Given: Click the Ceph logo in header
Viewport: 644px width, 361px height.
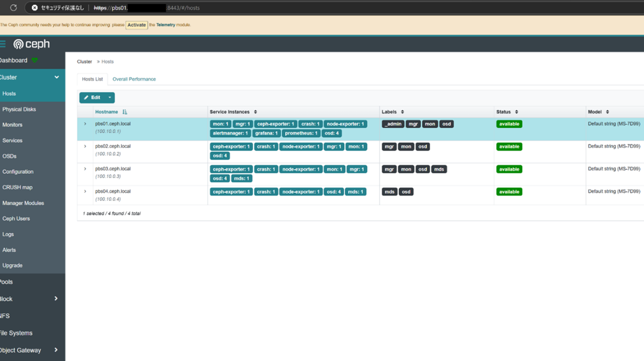Looking at the screenshot, I should 32,44.
